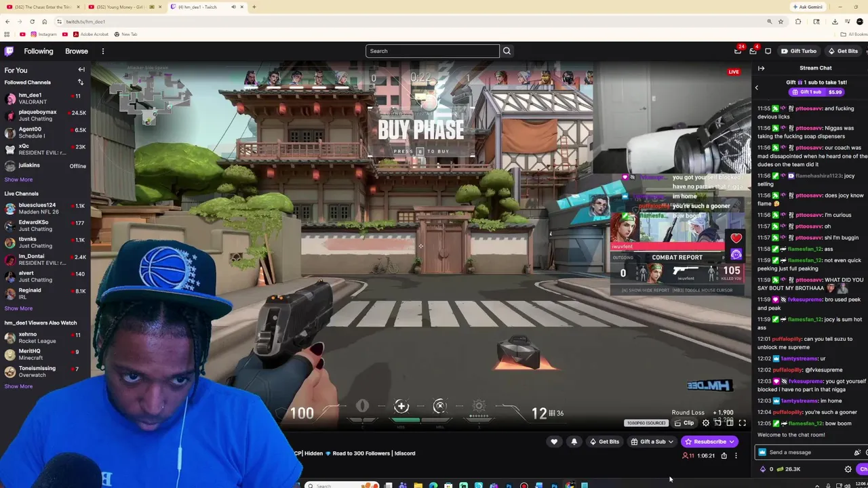Sort followed channels using the arrows icon
868x488 pixels.
pos(80,82)
